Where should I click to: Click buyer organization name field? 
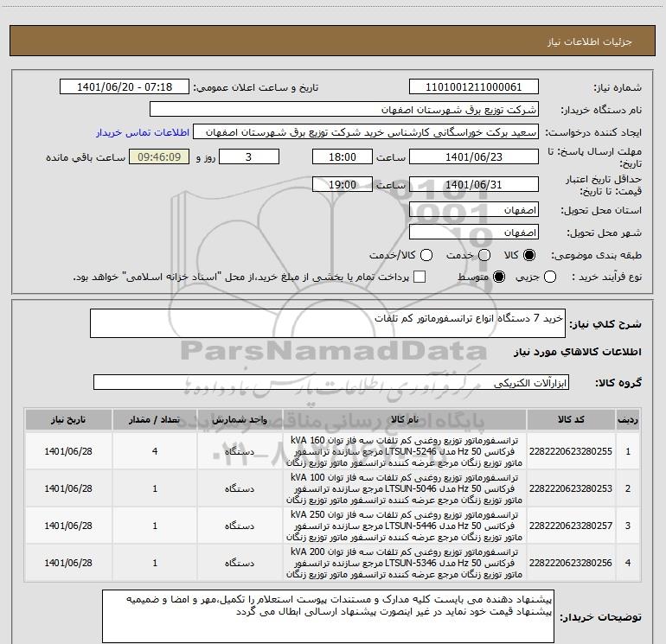(x=344, y=110)
